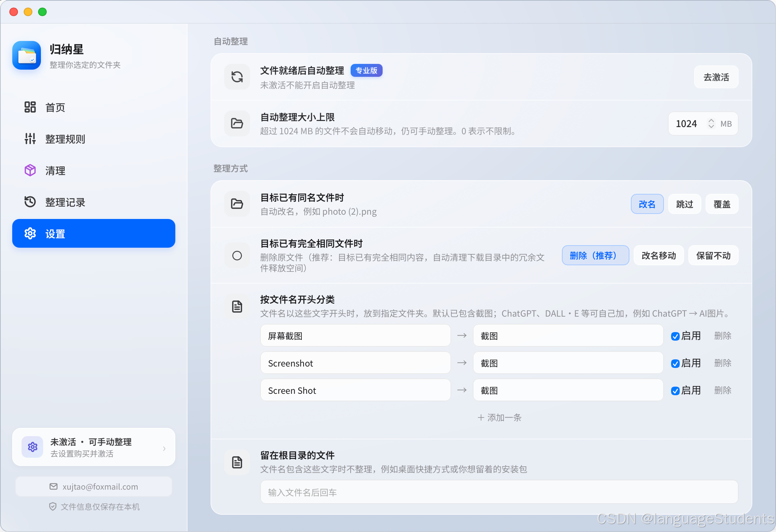Click the folder icon beside 自动整理大小上限

point(237,123)
